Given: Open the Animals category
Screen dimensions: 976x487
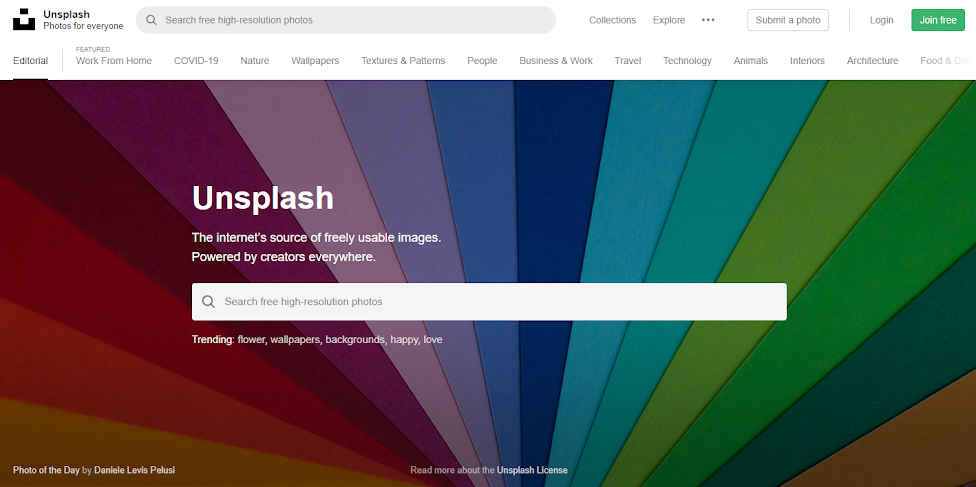Looking at the screenshot, I should (751, 60).
